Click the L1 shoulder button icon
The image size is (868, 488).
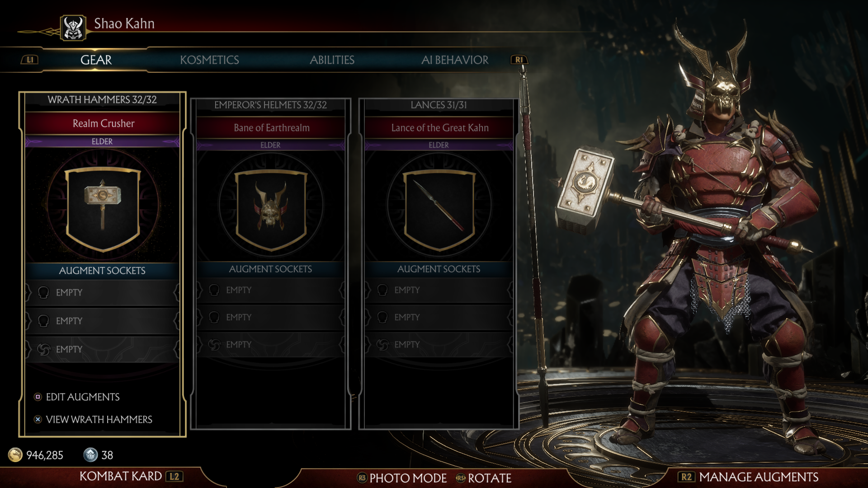[30, 60]
